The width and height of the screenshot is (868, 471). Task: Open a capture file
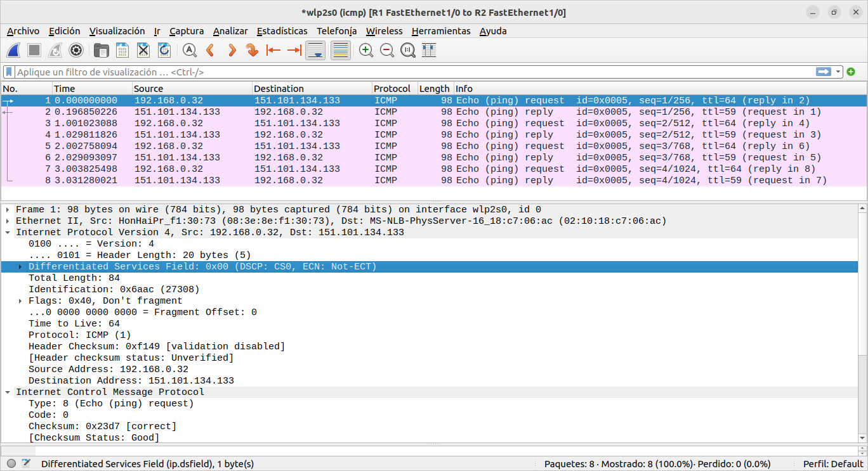101,50
